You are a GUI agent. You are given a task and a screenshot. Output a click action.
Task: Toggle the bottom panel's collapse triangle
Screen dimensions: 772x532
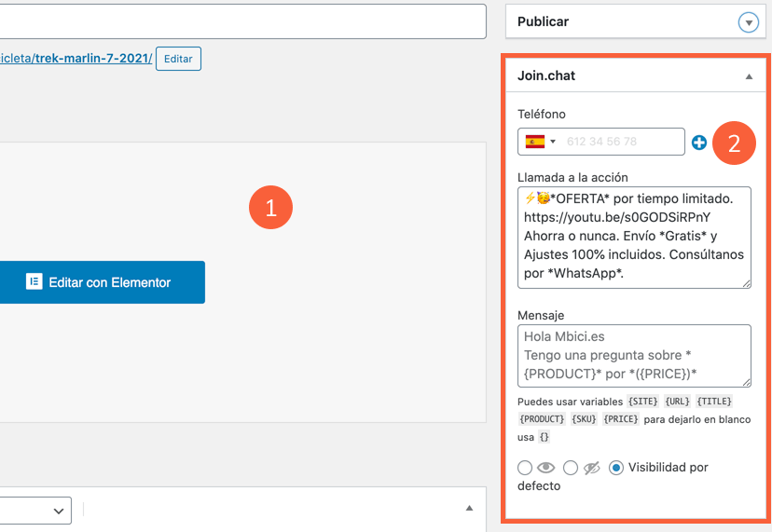(470, 509)
